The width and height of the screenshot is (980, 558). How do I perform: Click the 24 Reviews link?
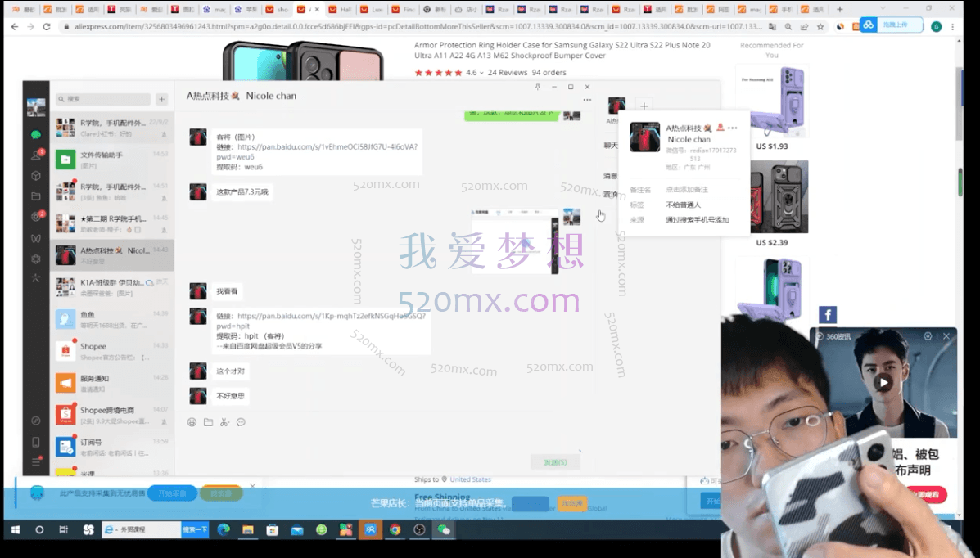[x=508, y=73]
